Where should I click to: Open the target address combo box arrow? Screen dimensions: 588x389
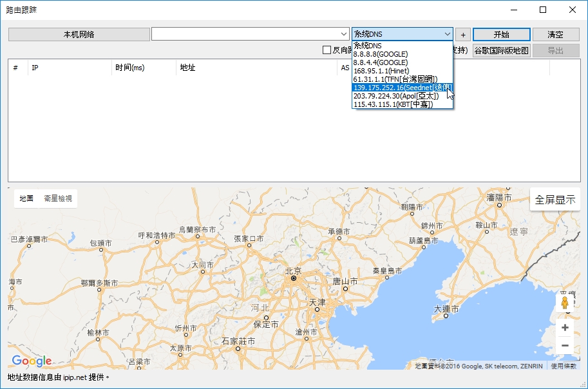[x=343, y=35]
